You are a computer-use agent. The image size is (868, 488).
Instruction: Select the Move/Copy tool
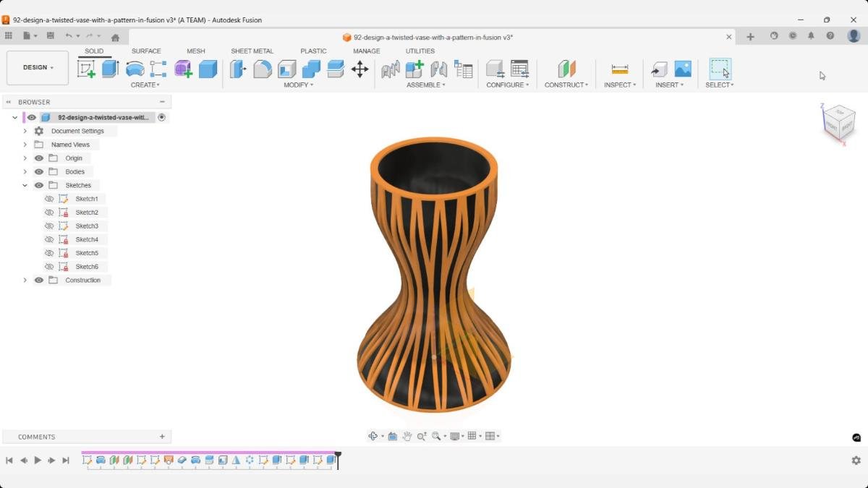(x=359, y=69)
